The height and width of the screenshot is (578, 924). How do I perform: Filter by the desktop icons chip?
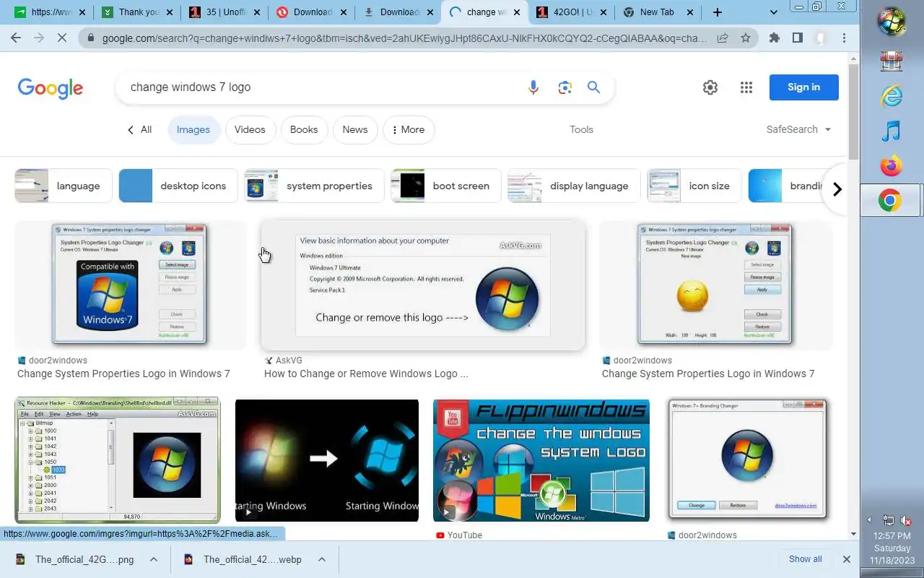coord(178,186)
